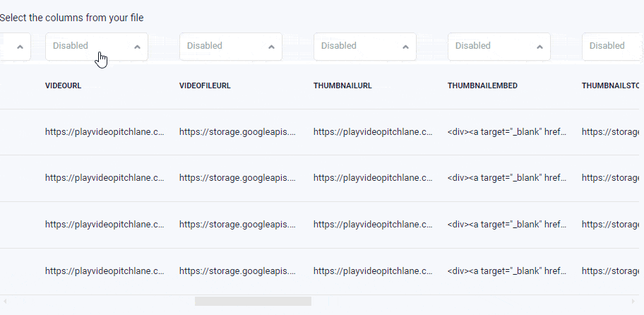Viewport: 644px width, 315px height.
Task: Click the horizontal scrollbar thumb below the table
Action: (253, 302)
